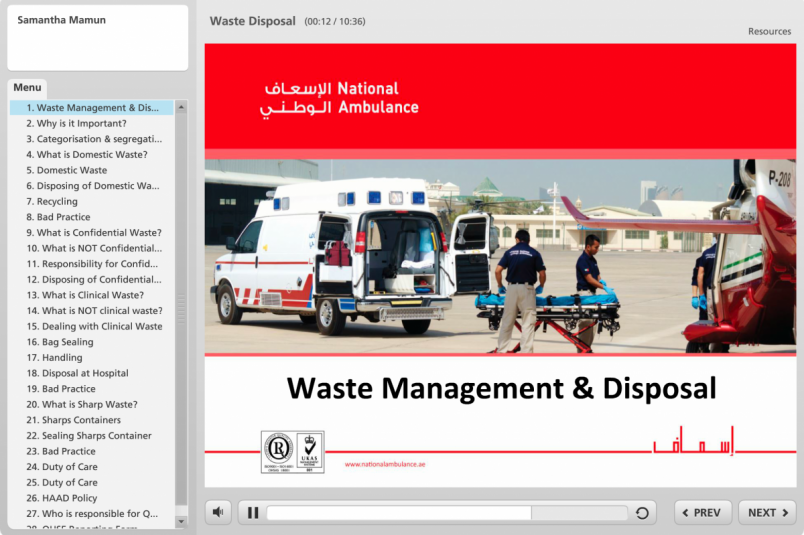
Task: Click the 'Waste Disposal' course title
Action: 252,22
